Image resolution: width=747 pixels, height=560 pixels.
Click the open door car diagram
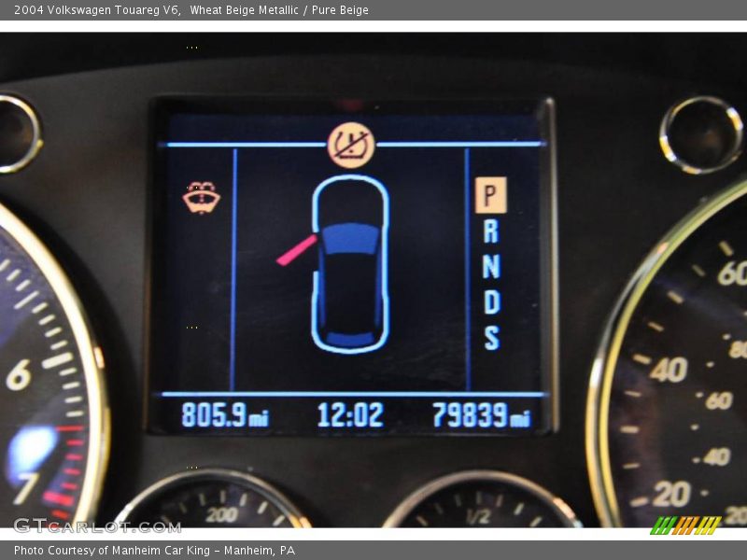tap(350, 264)
